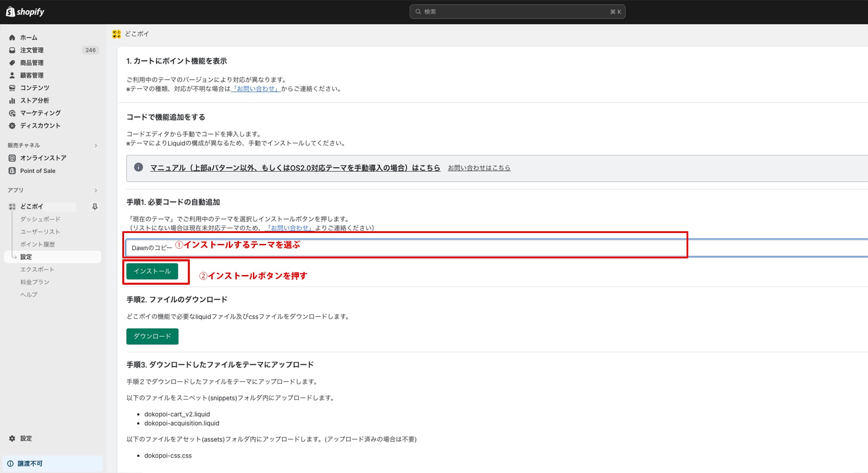Expand the アプリ section chevron
Screen dimensions: 868x473
(96, 191)
